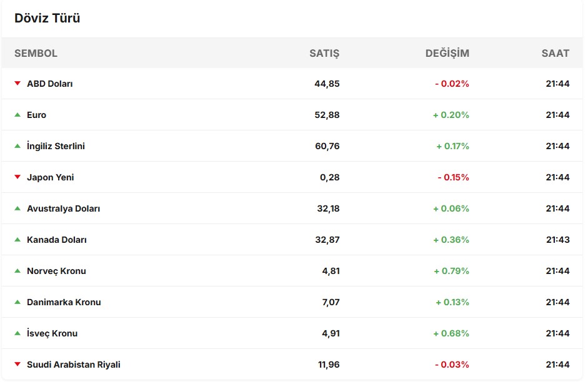
Task: Click the SAAT column header
Action: pos(555,53)
